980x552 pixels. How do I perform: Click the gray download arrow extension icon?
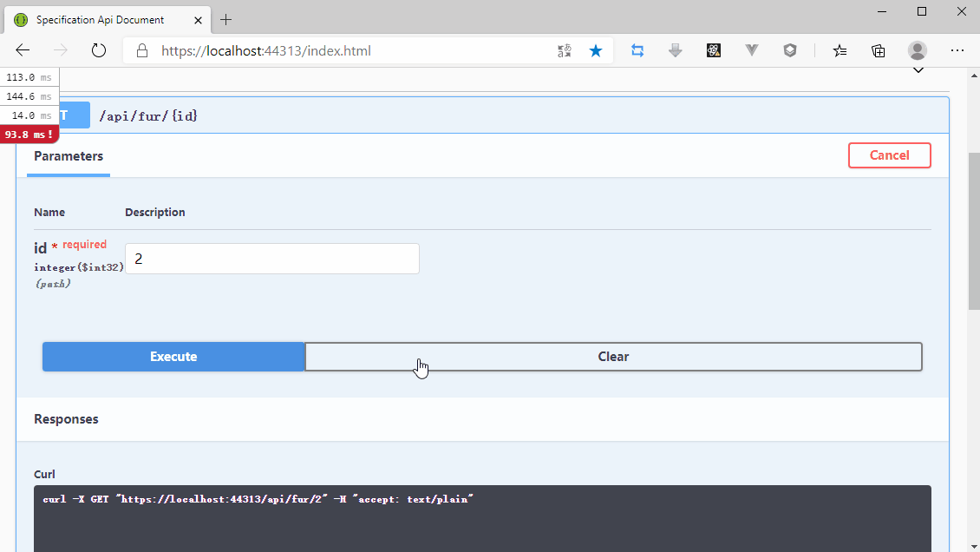(x=676, y=51)
